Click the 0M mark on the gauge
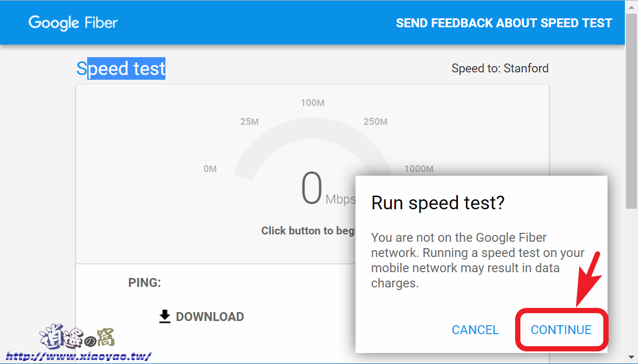 pyautogui.click(x=210, y=168)
